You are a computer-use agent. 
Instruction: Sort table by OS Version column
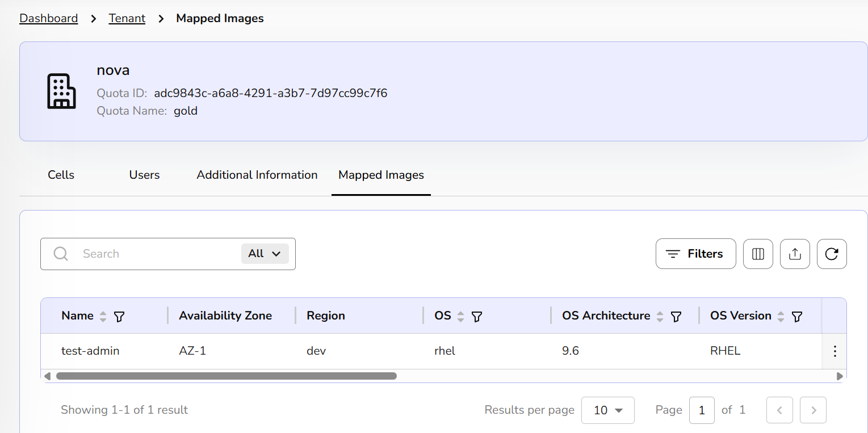[781, 317]
